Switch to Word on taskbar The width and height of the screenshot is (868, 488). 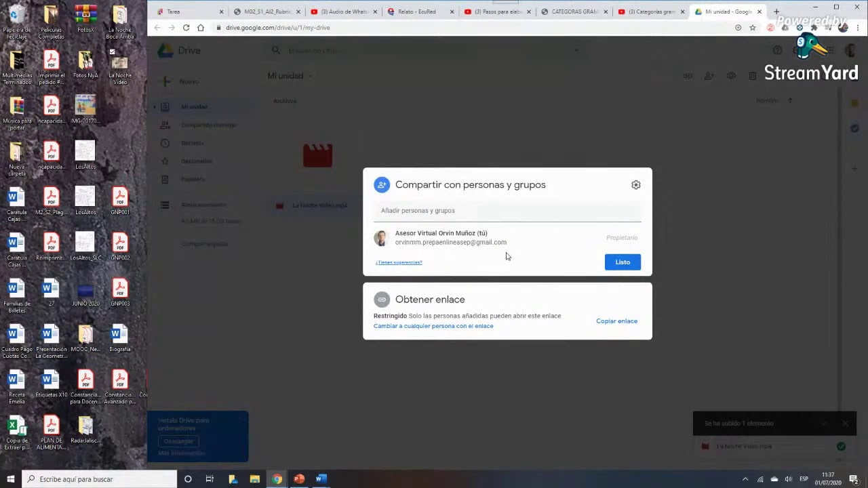click(321, 479)
